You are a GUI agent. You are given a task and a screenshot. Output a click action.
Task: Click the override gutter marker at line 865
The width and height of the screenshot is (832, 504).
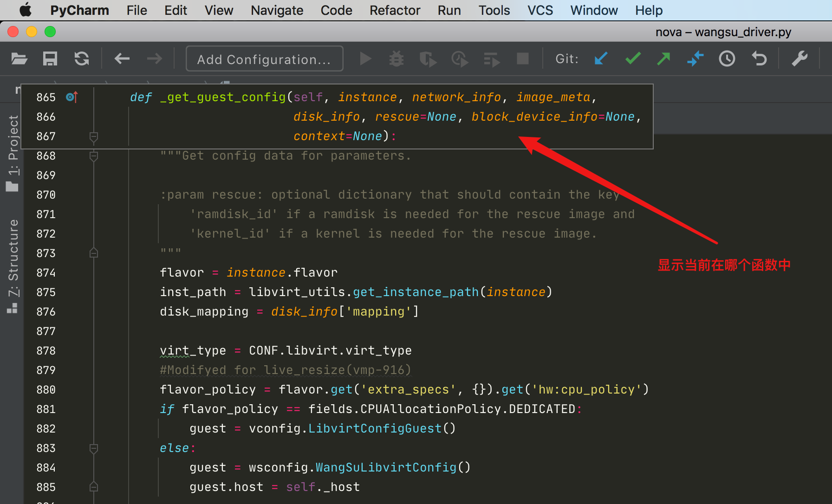72,97
